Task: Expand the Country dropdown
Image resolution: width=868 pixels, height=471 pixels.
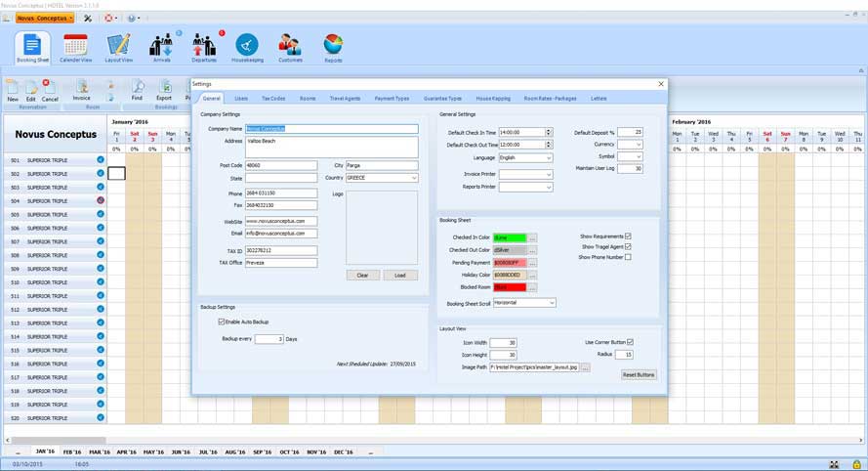Action: [x=414, y=178]
